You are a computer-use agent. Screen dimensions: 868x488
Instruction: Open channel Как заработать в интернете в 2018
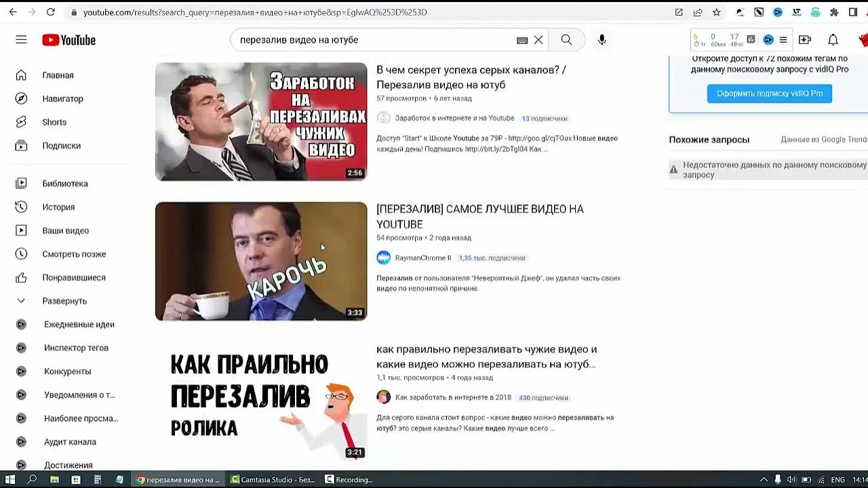[453, 397]
